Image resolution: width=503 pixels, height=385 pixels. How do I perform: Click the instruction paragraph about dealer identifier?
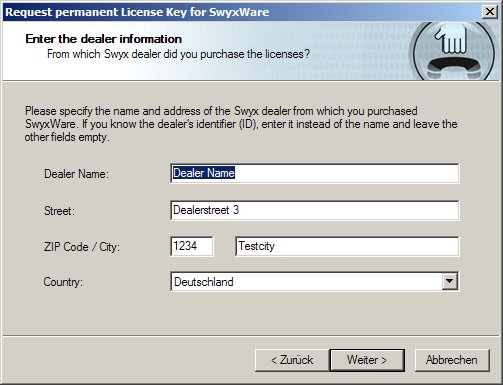click(241, 124)
